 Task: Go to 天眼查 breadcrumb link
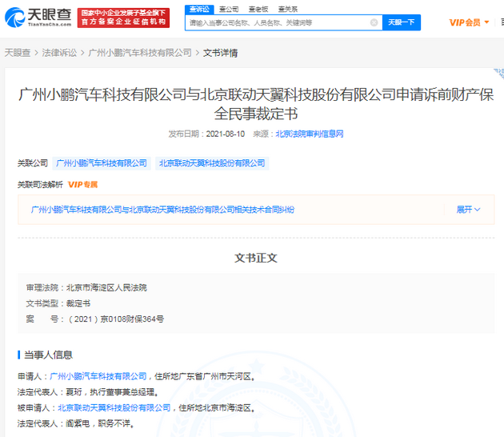[18, 53]
